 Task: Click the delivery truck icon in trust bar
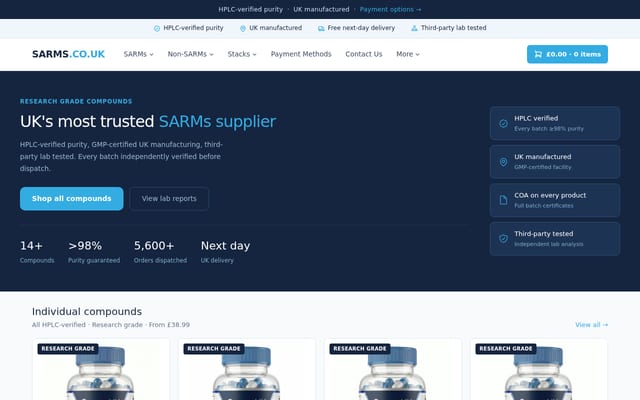[321, 28]
